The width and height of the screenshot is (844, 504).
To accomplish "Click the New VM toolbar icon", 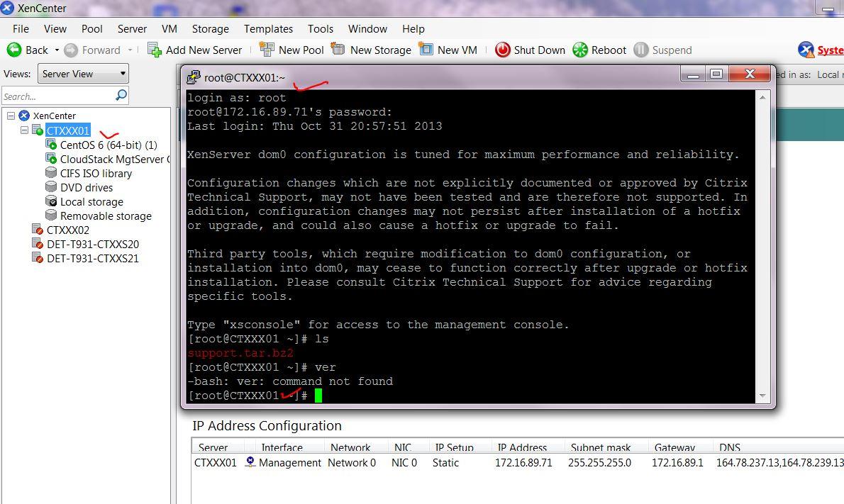I will coord(426,50).
